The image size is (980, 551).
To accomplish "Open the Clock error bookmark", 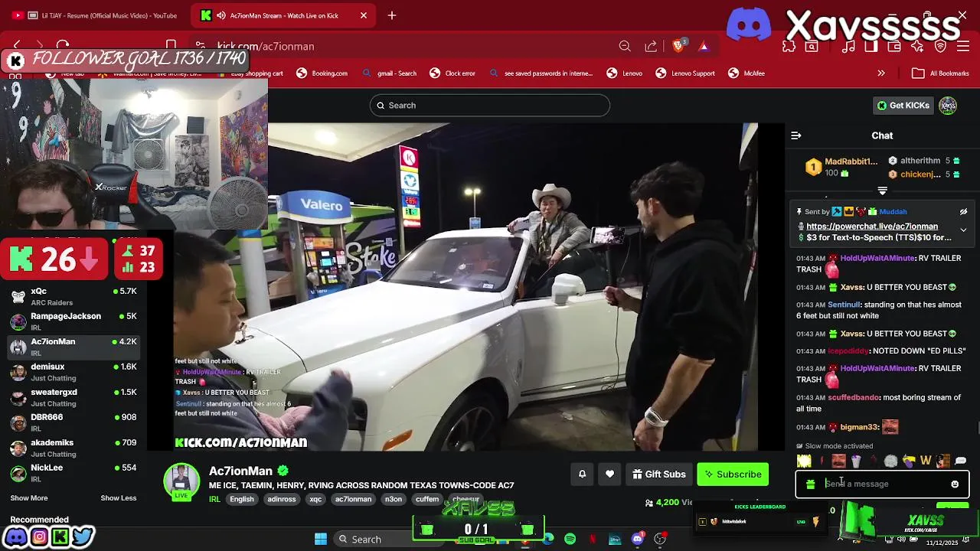I will pos(452,73).
